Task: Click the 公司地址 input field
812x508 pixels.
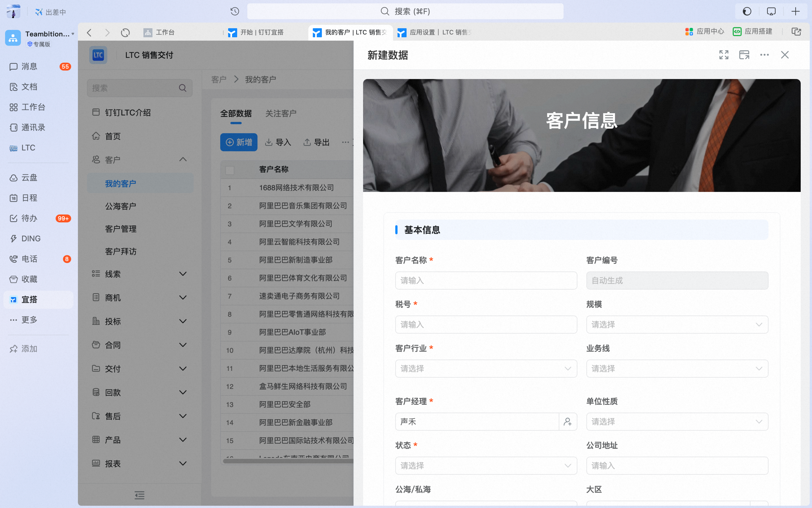Action: tap(677, 466)
